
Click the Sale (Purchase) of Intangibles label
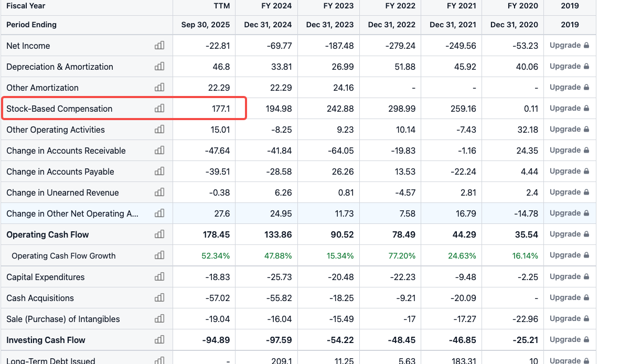pyautogui.click(x=63, y=319)
